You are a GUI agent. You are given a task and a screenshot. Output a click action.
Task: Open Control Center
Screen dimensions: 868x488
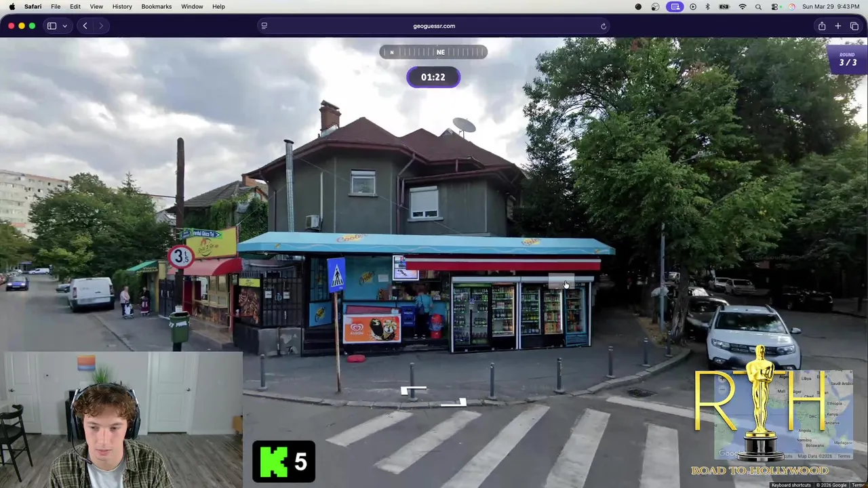click(x=775, y=7)
